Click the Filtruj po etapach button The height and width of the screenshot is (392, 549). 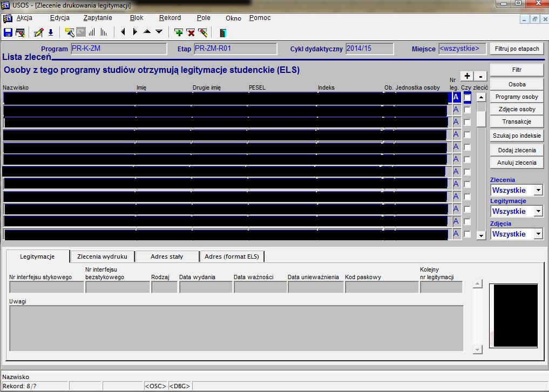tap(517, 49)
